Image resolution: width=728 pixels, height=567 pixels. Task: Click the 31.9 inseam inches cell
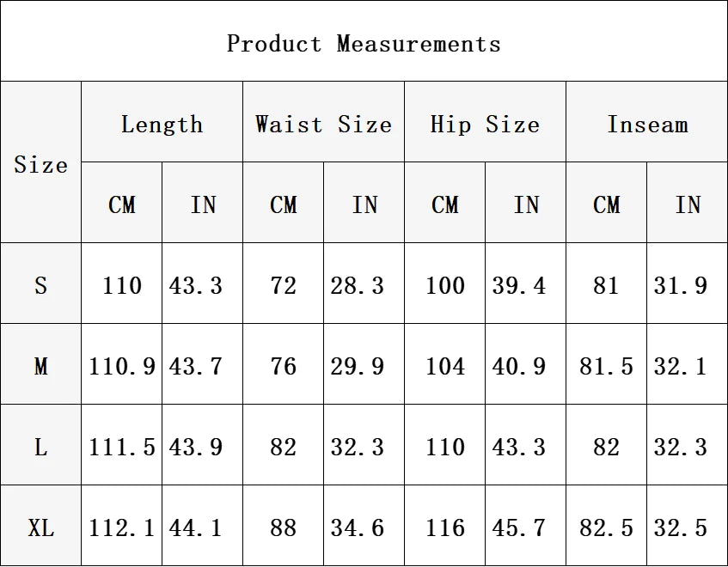687,283
